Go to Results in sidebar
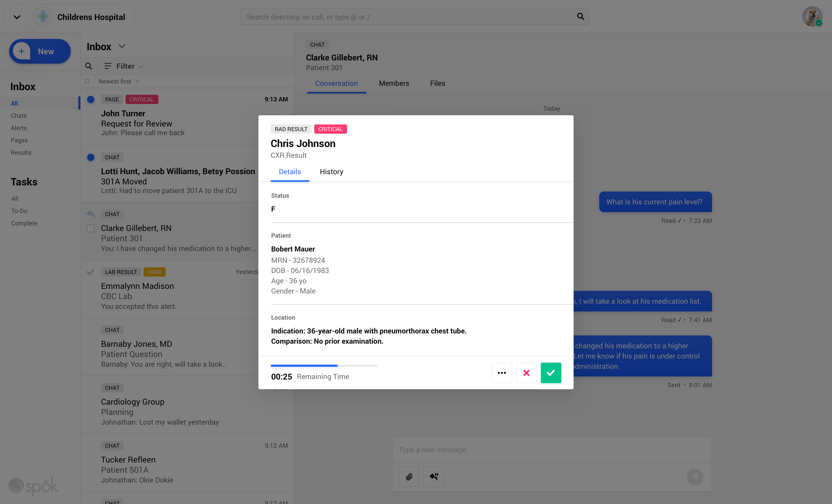The height and width of the screenshot is (504, 832). click(21, 152)
